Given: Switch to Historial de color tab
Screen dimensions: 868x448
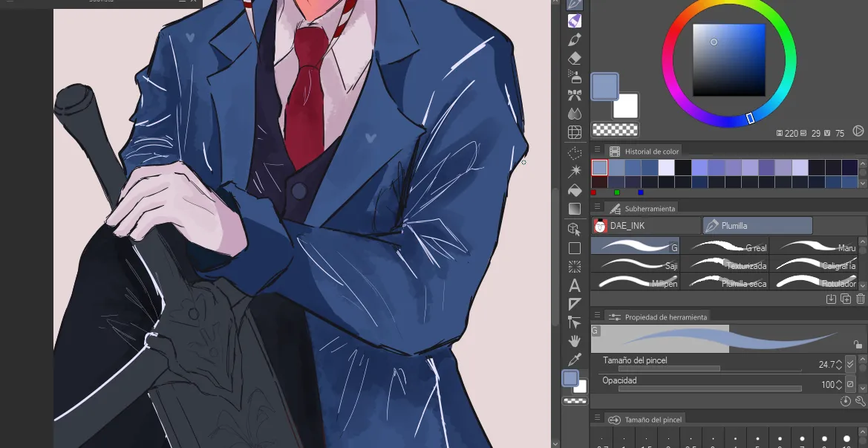Looking at the screenshot, I should (x=643, y=151).
